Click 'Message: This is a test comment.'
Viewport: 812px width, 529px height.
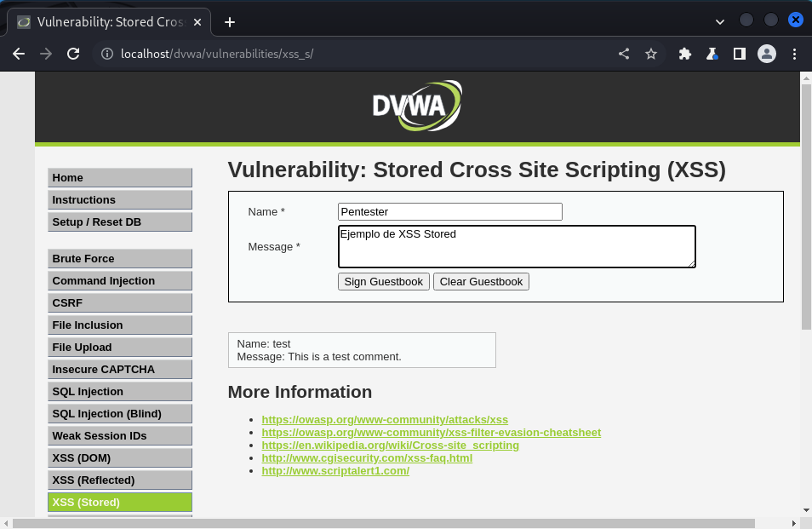[x=319, y=357]
